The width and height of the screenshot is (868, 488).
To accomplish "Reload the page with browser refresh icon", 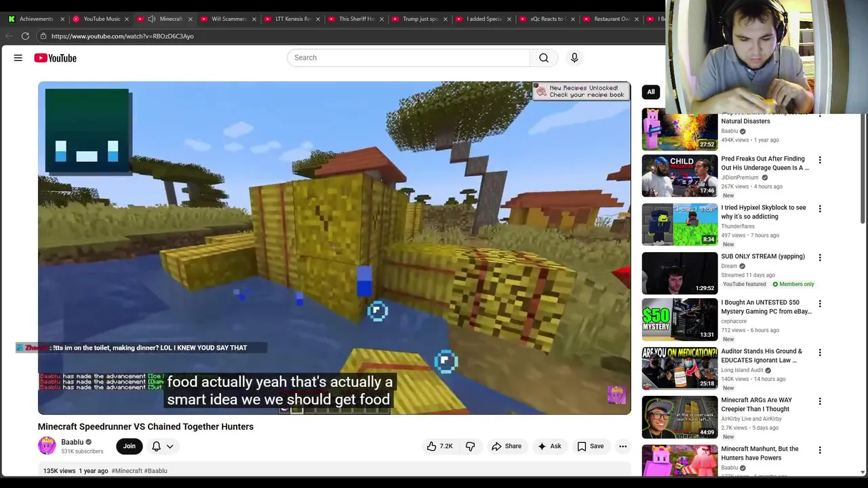I will (25, 36).
